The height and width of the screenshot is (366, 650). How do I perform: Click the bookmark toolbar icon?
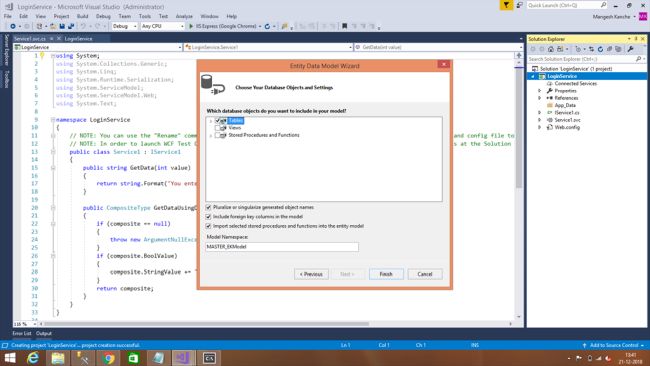coord(344,26)
